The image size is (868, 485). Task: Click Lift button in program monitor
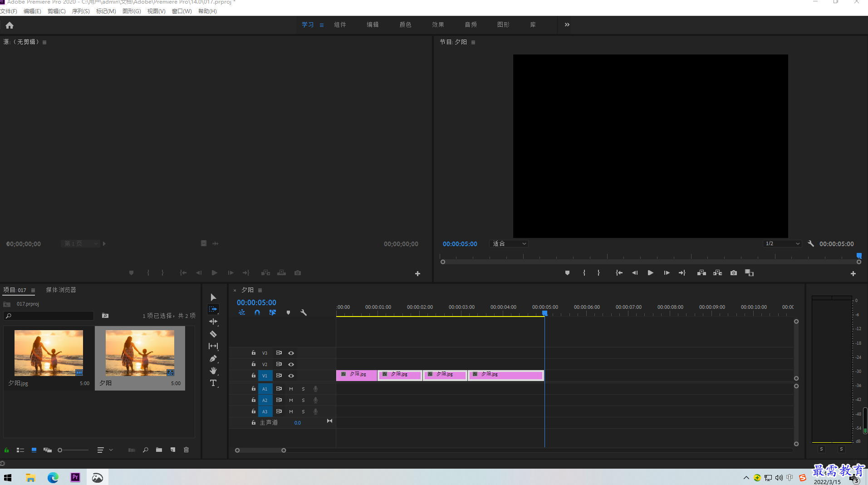[x=701, y=273]
